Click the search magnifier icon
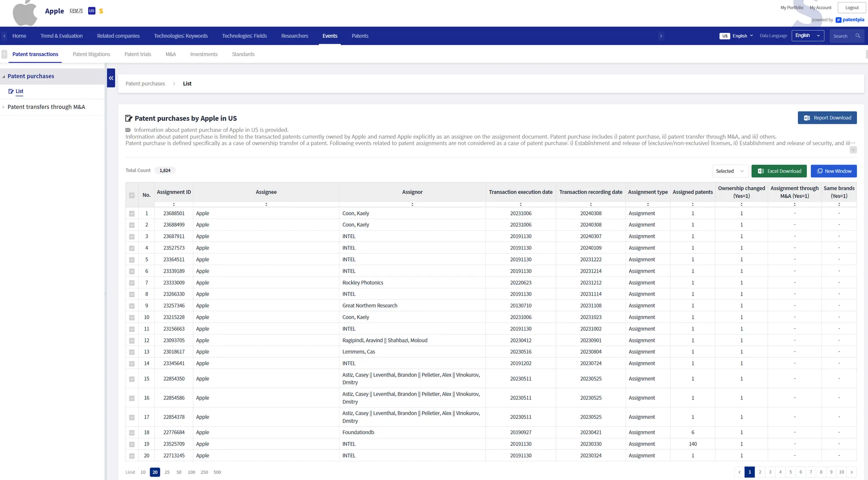Viewport: 868px width, 480px height. point(858,36)
